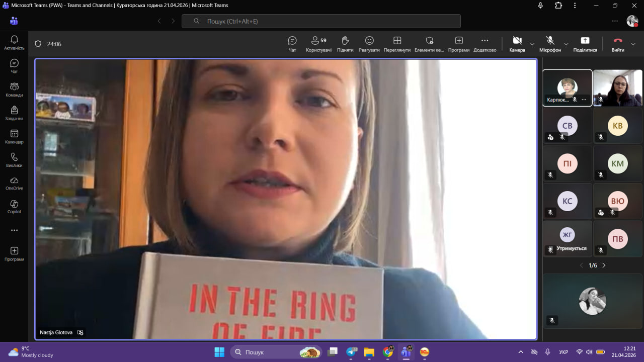The width and height of the screenshot is (644, 362).
Task: Expand the leave options arrow
Action: tap(633, 44)
